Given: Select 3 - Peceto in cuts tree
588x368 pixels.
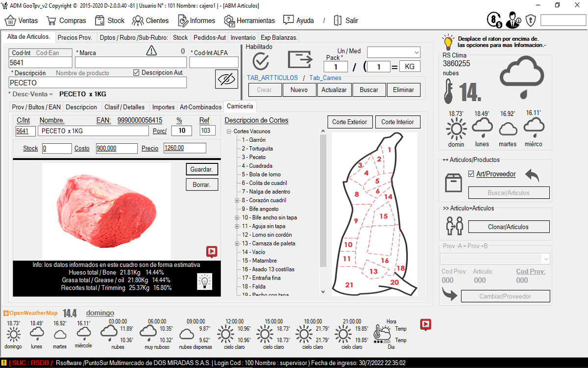Looking at the screenshot, I should pos(254,157).
